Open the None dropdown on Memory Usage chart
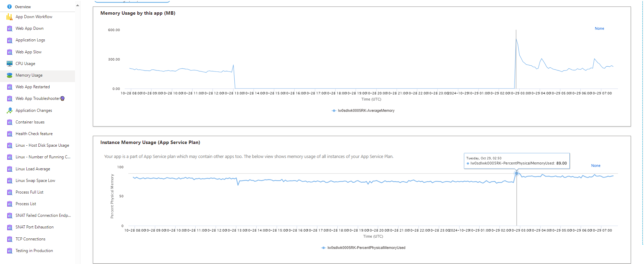644x264 pixels. pos(599,28)
